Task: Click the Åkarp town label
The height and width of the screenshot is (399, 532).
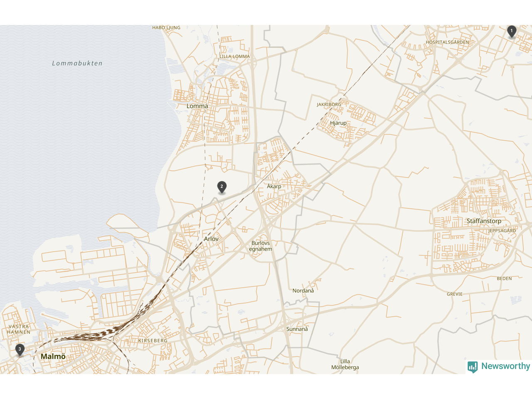Action: 274,186
